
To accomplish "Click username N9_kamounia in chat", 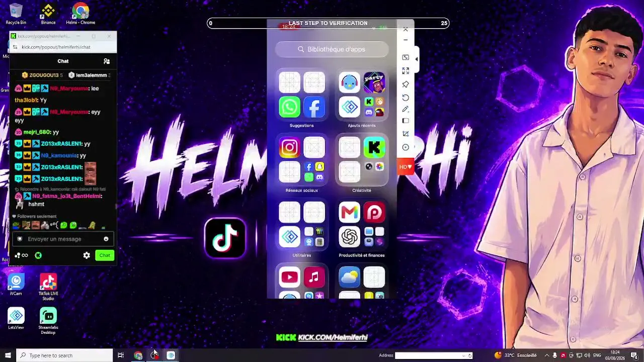I will [59, 155].
